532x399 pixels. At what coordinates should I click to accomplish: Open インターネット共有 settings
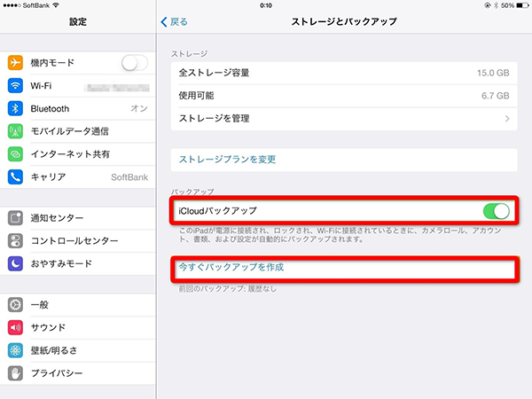78,154
